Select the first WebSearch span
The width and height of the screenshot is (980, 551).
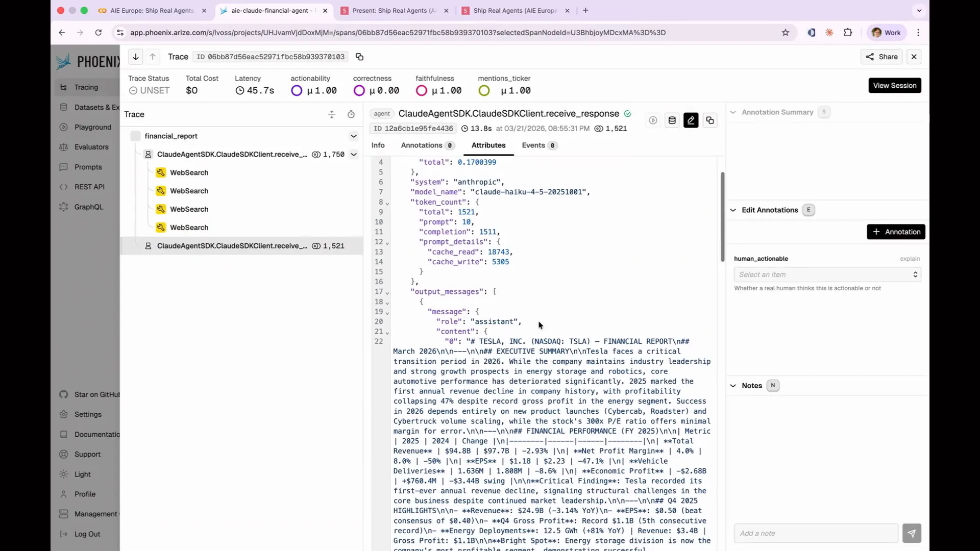tap(189, 172)
